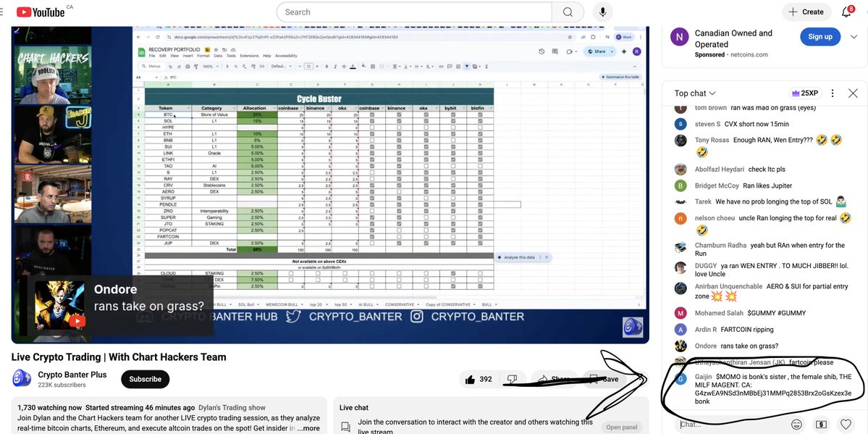The width and height of the screenshot is (868, 434).
Task: Toggle BTC row blofin checkbox
Action: [480, 114]
